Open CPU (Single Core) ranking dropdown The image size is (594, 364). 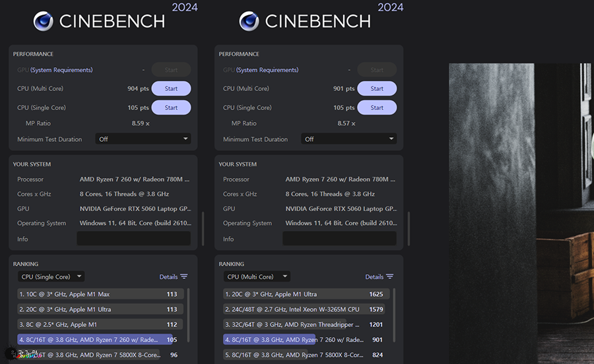[51, 276]
